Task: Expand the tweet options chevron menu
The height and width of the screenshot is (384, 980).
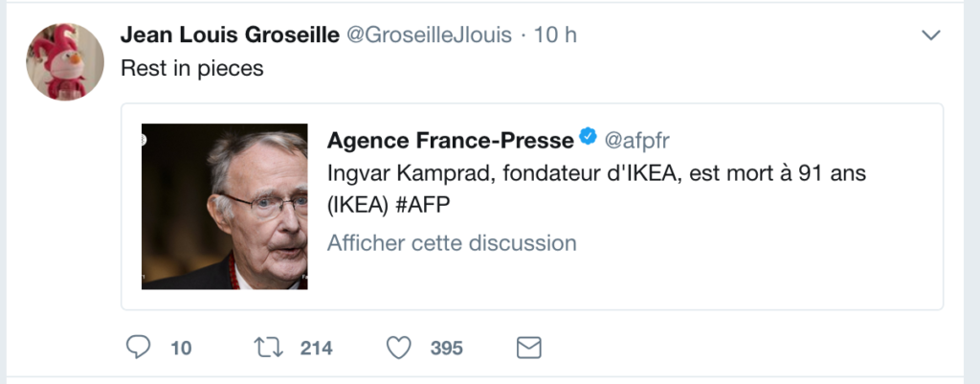Action: click(930, 35)
